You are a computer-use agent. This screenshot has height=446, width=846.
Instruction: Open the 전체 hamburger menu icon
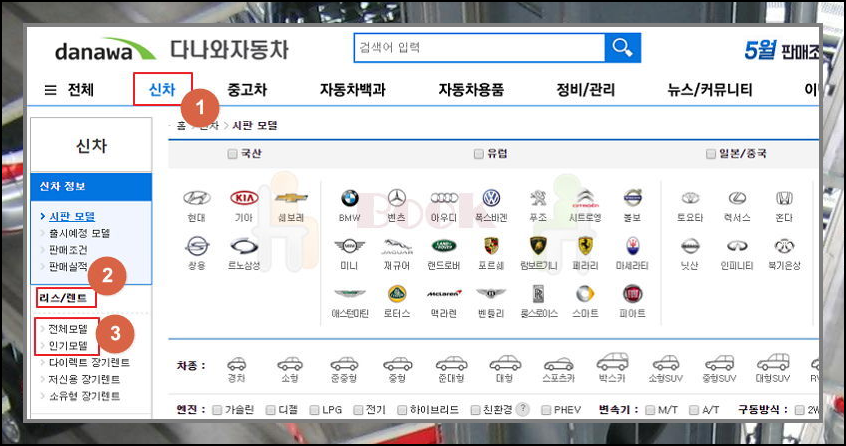tap(50, 90)
